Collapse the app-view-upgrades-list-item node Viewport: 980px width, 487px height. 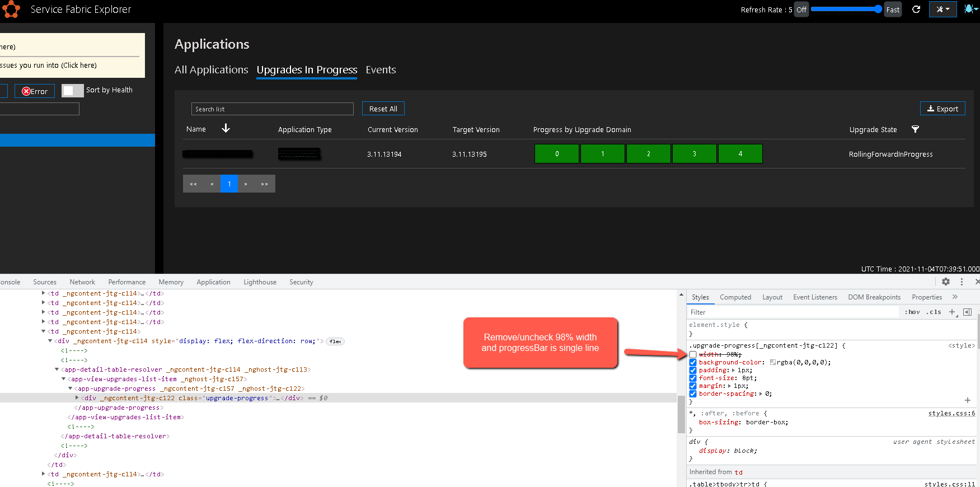(x=63, y=379)
